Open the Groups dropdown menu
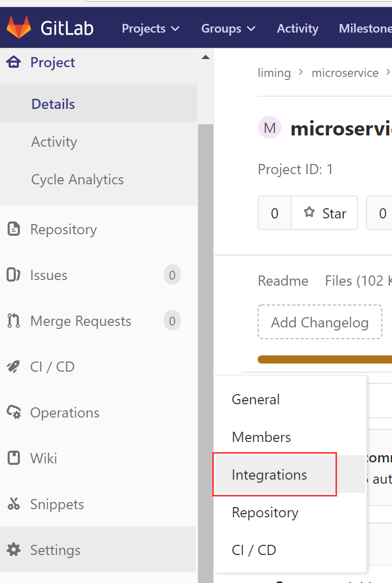 coord(228,29)
